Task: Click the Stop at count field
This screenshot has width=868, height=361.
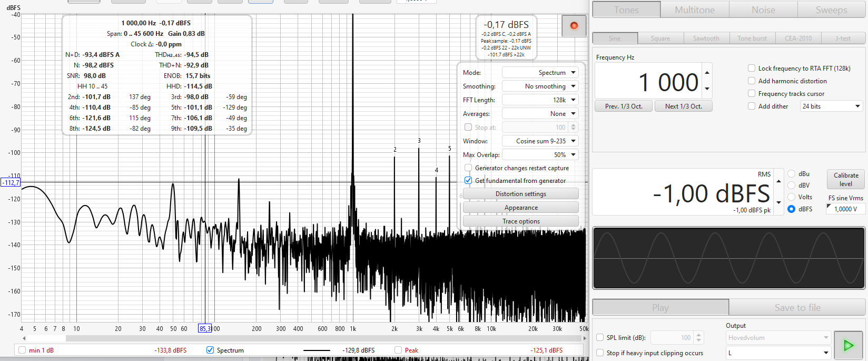Action: (535, 127)
